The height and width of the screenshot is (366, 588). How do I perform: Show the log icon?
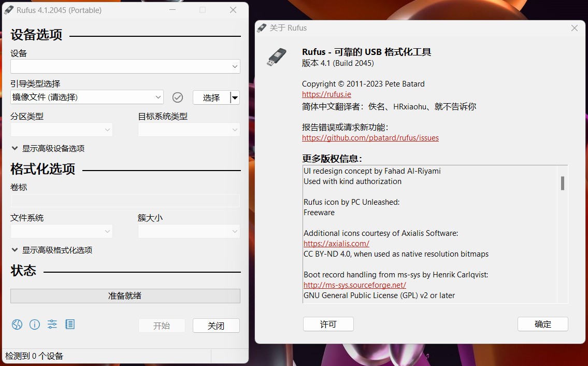coord(70,324)
